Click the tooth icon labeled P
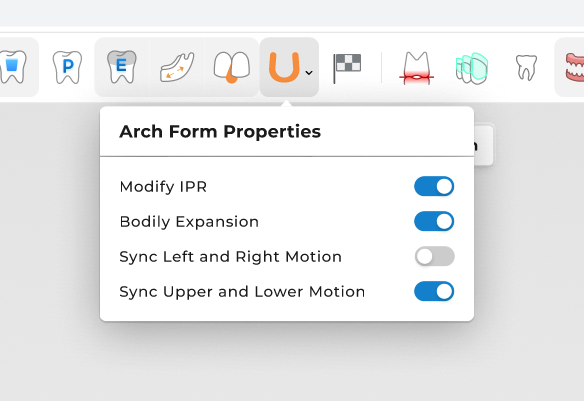This screenshot has width=584, height=401. coord(67,67)
